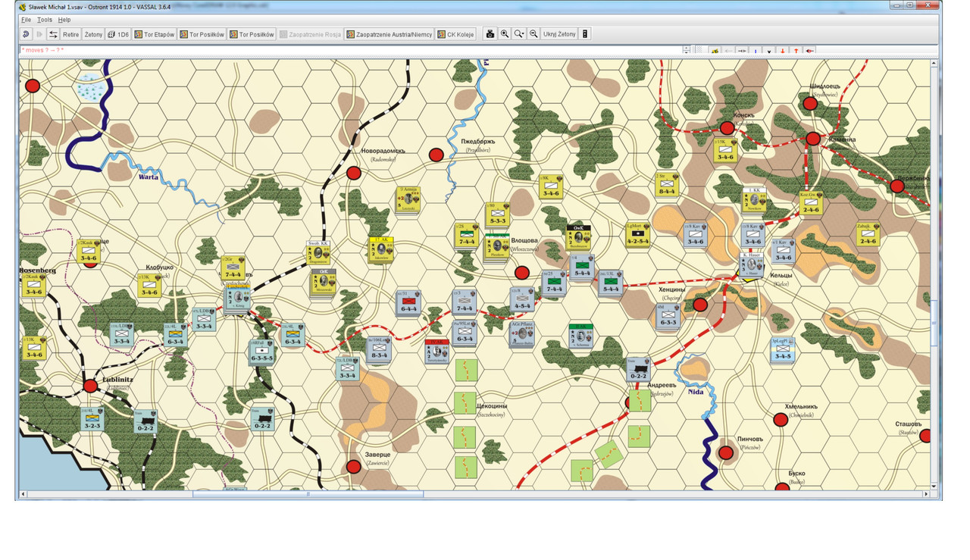Viewport: 970px width, 560px height.
Task: Select the train counter above Андреевъ
Action: point(639,369)
